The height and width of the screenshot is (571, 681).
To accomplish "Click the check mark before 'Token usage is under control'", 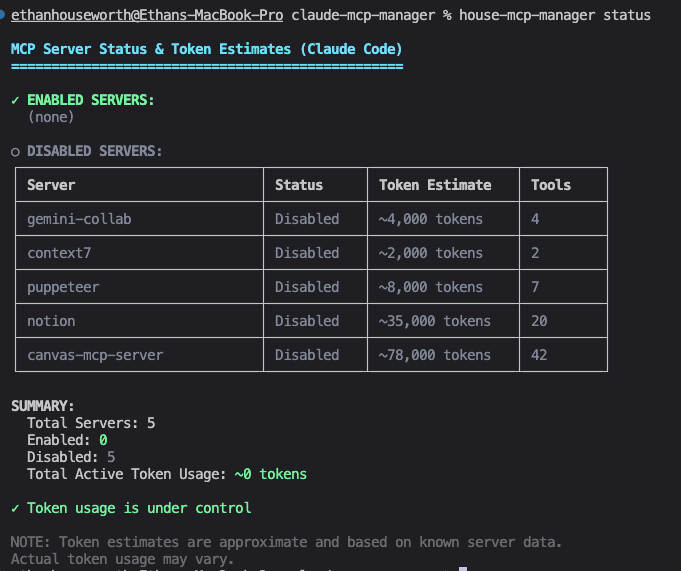I will tap(15, 508).
